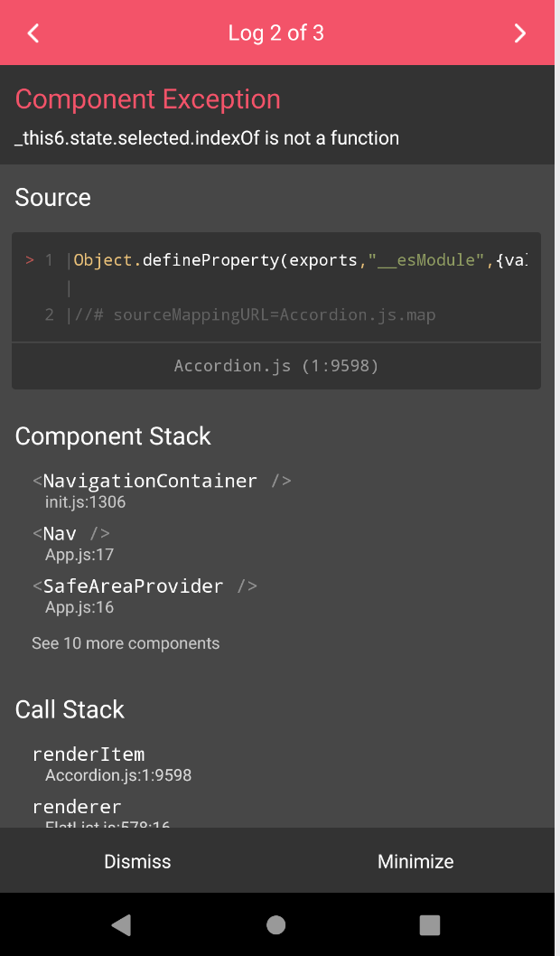
Task: Select the error line marker arrow in Source
Action: click(28, 259)
